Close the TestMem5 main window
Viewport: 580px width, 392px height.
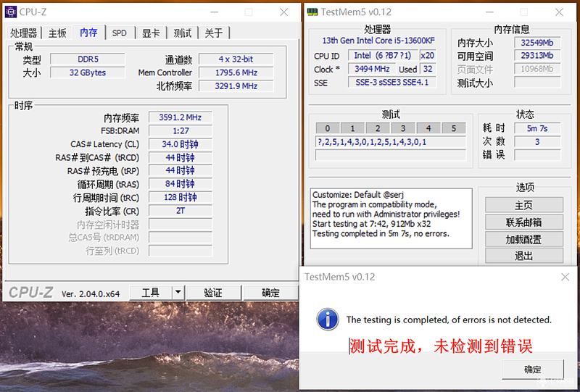click(x=559, y=12)
